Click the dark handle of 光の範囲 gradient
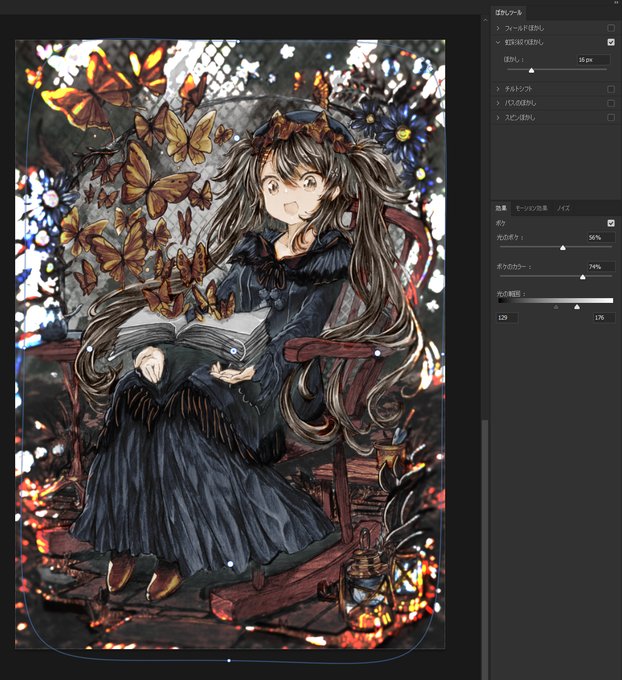This screenshot has height=680, width=622. pos(556,307)
